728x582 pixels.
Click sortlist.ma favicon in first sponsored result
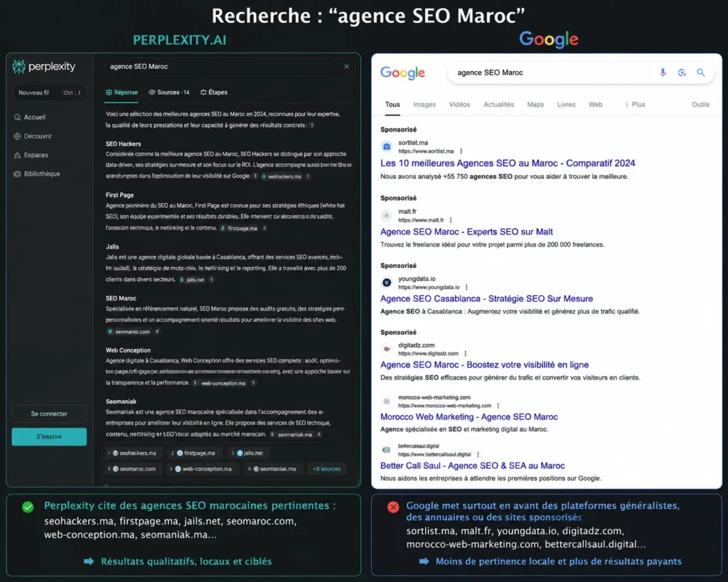(386, 146)
